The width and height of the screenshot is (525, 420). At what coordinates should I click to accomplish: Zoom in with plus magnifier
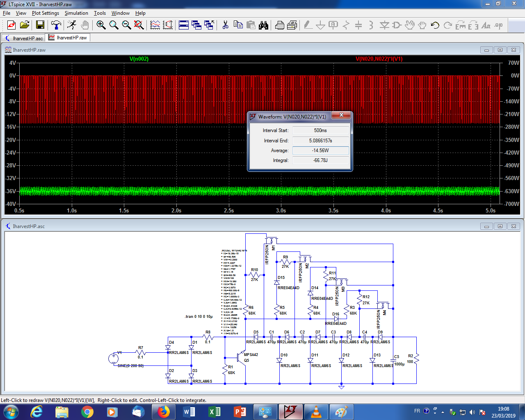click(101, 25)
